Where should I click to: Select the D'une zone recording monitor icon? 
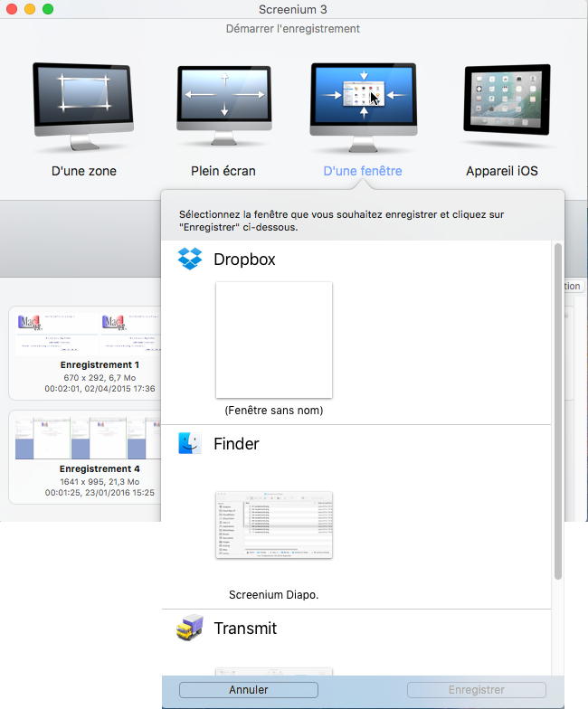coord(83,107)
